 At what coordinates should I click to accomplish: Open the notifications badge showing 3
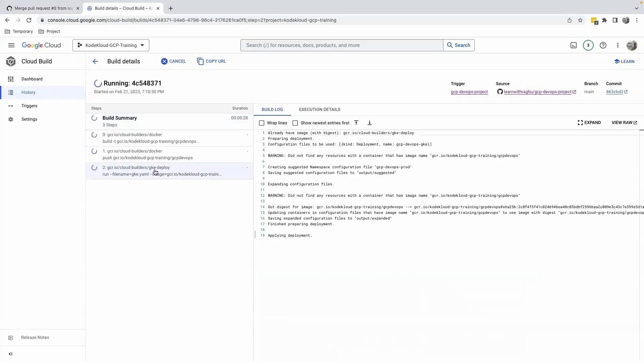click(588, 45)
